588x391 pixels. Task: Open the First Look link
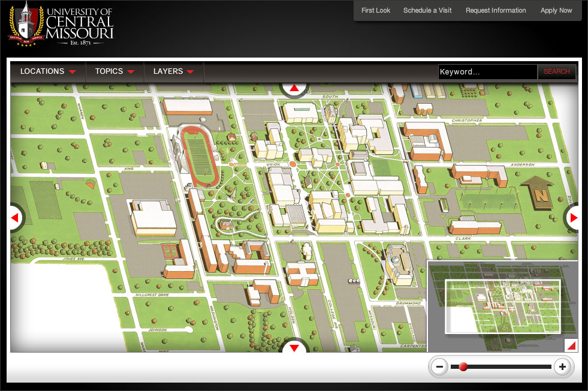[x=376, y=10]
